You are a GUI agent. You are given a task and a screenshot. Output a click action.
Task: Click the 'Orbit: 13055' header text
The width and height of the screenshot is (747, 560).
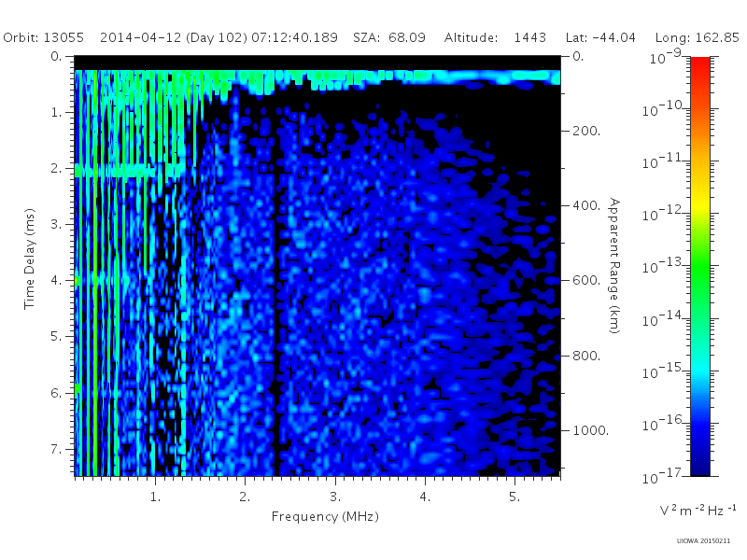(43, 37)
